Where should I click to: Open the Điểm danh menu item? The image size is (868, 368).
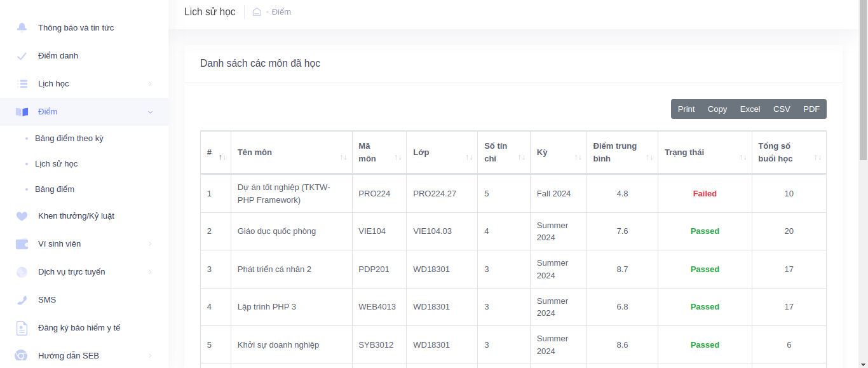pos(84,56)
